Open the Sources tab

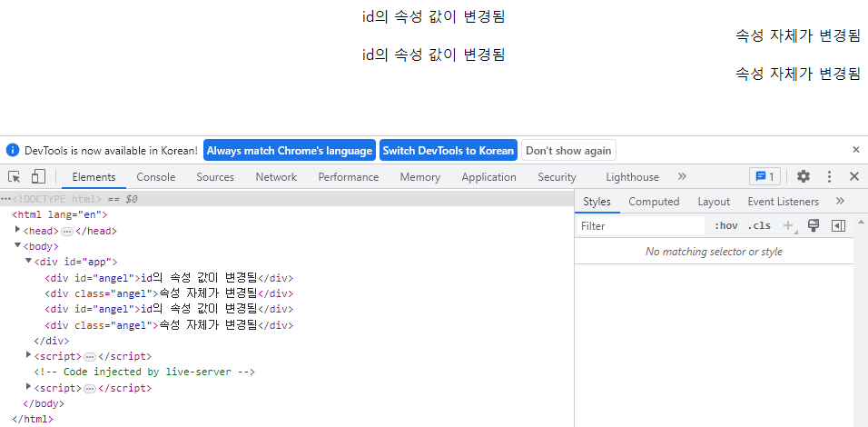(x=215, y=177)
